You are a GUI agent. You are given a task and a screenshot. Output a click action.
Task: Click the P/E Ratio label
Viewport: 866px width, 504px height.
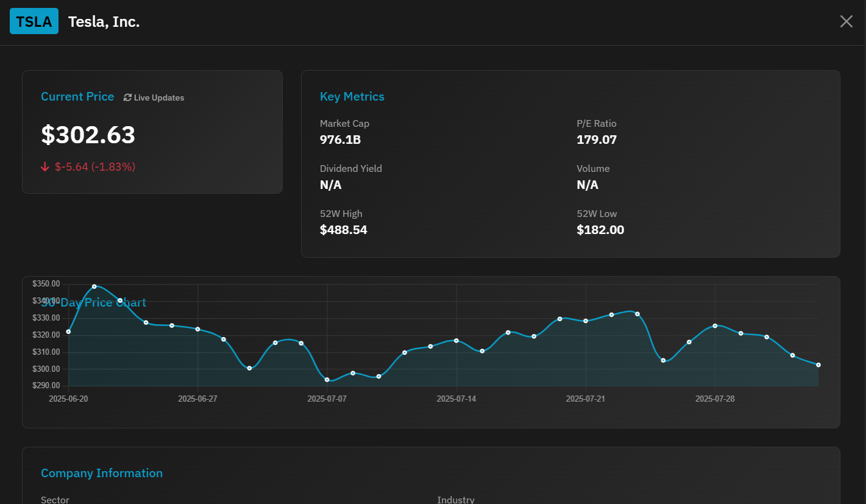point(597,124)
